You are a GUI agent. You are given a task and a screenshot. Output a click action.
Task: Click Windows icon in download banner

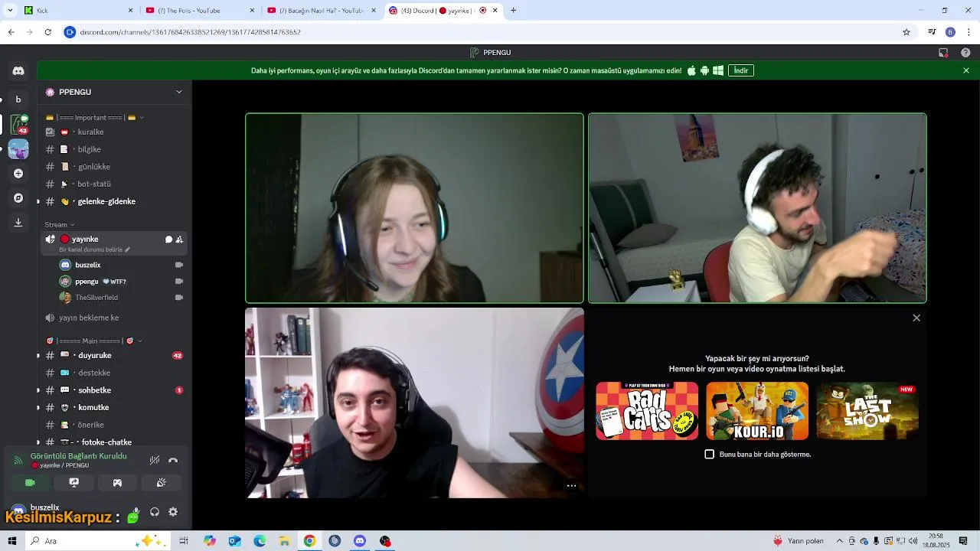click(x=718, y=70)
